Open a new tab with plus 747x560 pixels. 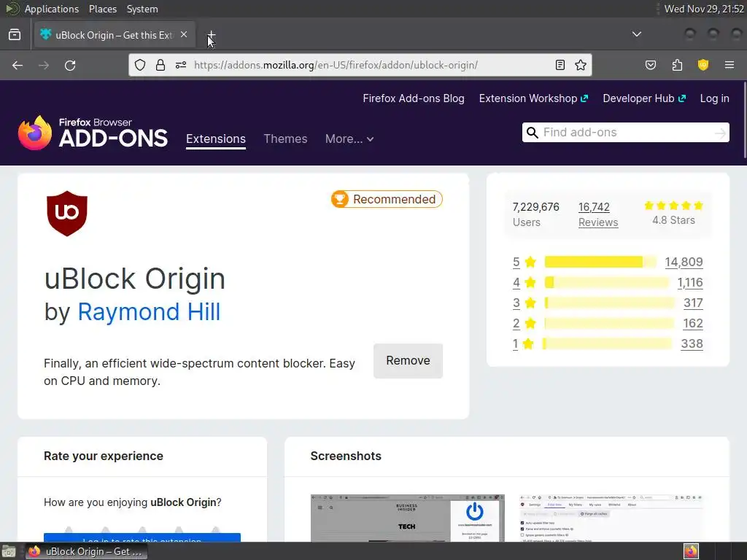[211, 35]
